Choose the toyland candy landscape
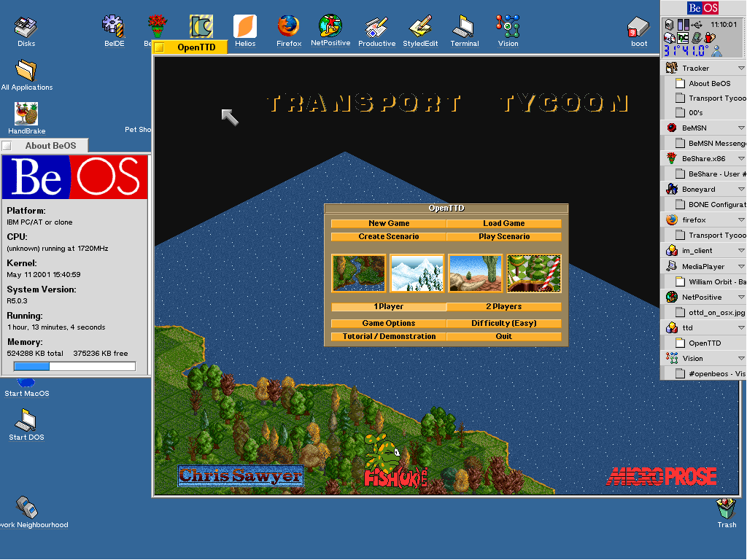The image size is (747, 560). 534,273
